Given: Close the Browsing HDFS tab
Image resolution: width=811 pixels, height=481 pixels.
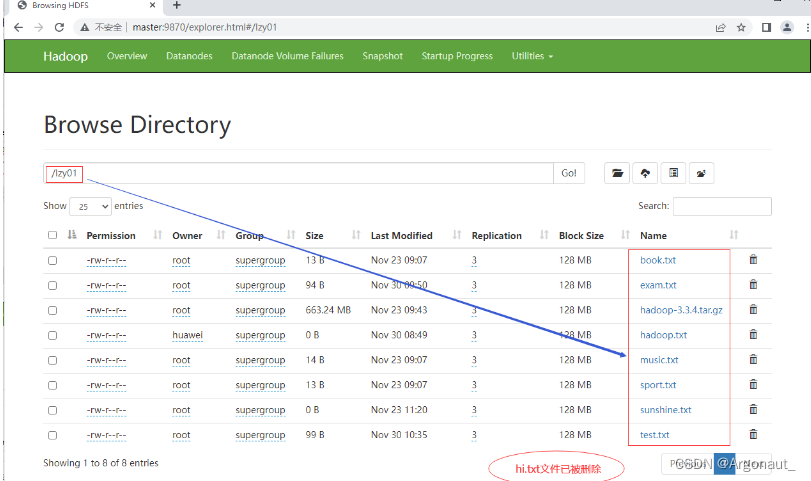Looking at the screenshot, I should (x=152, y=5).
